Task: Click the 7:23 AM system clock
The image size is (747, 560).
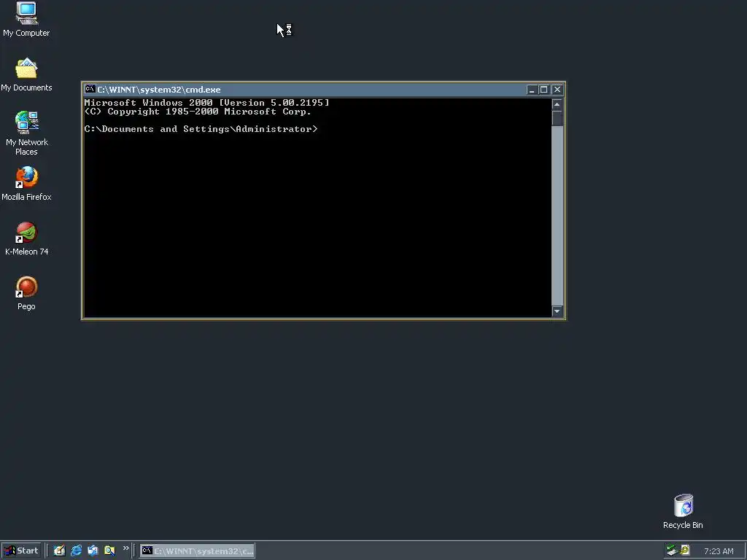Action: [x=719, y=551]
